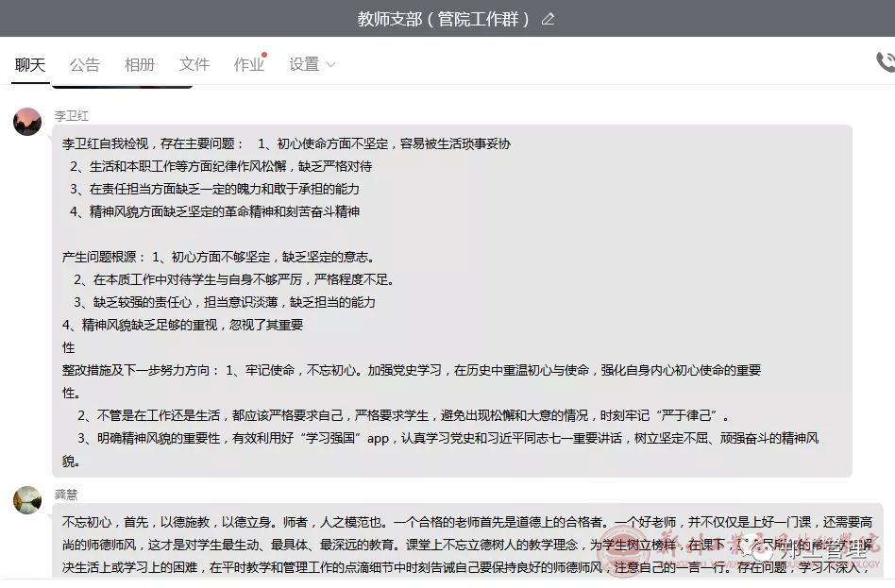Open the 设置 menu
Viewport: 895px width, 588px height.
pos(304,64)
